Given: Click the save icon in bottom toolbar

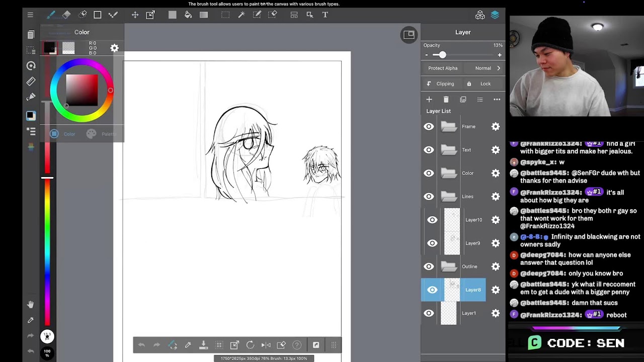Looking at the screenshot, I should (x=203, y=345).
